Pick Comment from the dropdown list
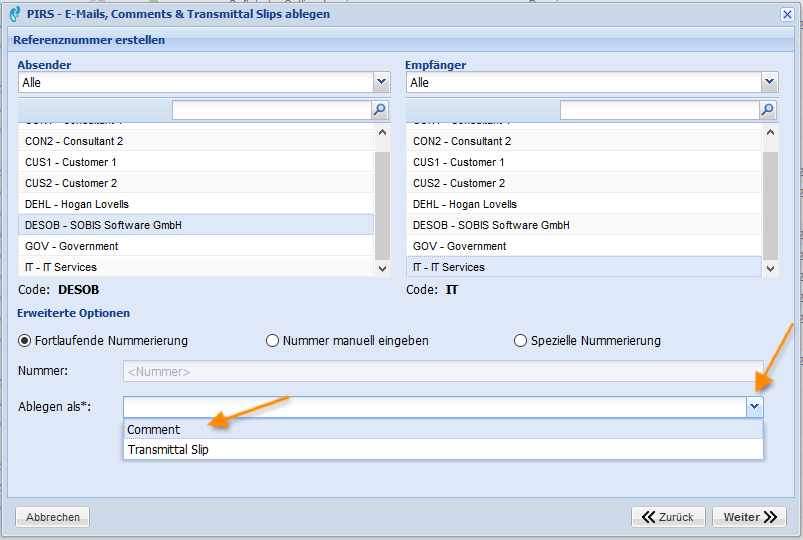The height and width of the screenshot is (540, 803). (x=154, y=430)
